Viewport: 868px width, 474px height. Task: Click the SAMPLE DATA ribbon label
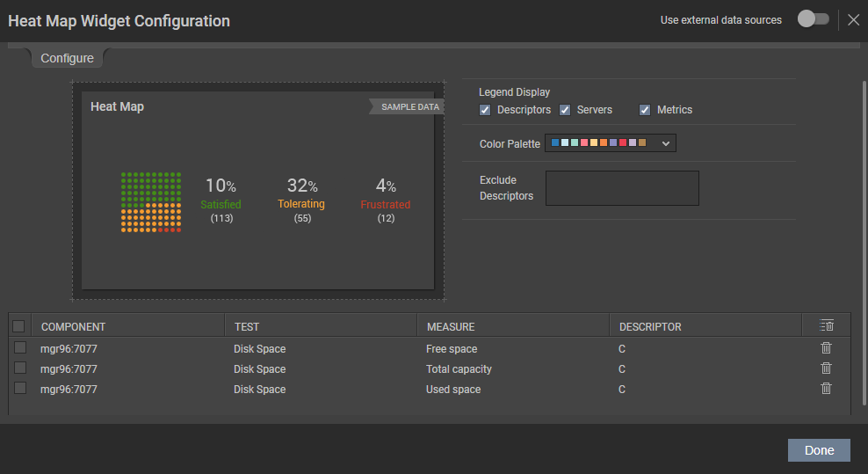[409, 107]
